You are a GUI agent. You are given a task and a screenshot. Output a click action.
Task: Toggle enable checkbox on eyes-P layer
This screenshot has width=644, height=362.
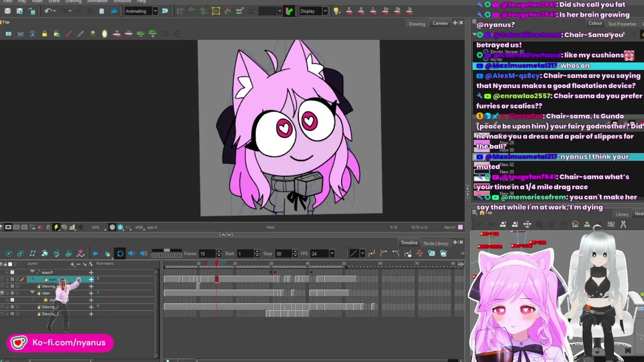pos(12,272)
